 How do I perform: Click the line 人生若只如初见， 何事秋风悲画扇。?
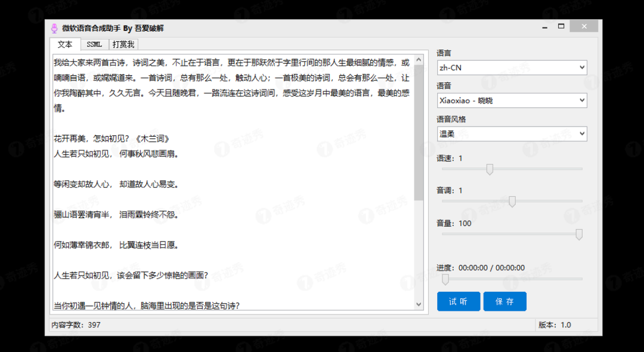[x=116, y=154]
